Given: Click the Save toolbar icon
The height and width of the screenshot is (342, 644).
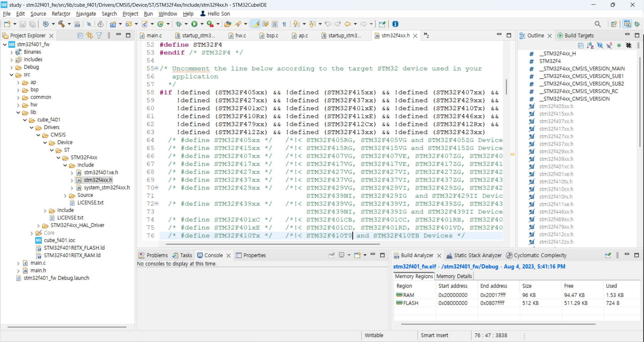Looking at the screenshot, I should [x=22, y=24].
